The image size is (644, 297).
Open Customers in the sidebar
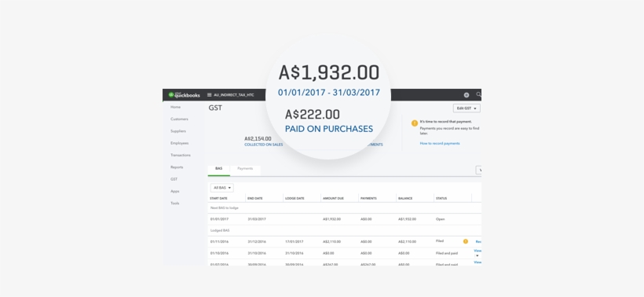coord(180,119)
